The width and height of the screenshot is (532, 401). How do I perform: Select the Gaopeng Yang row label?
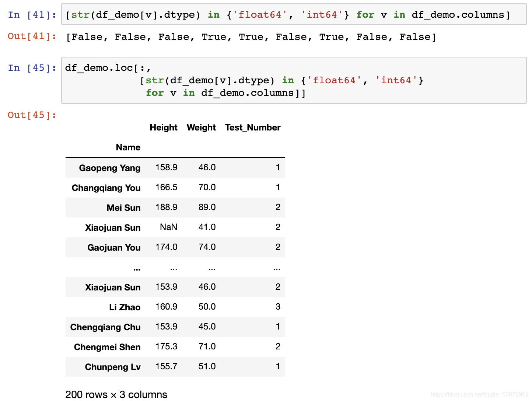110,168
